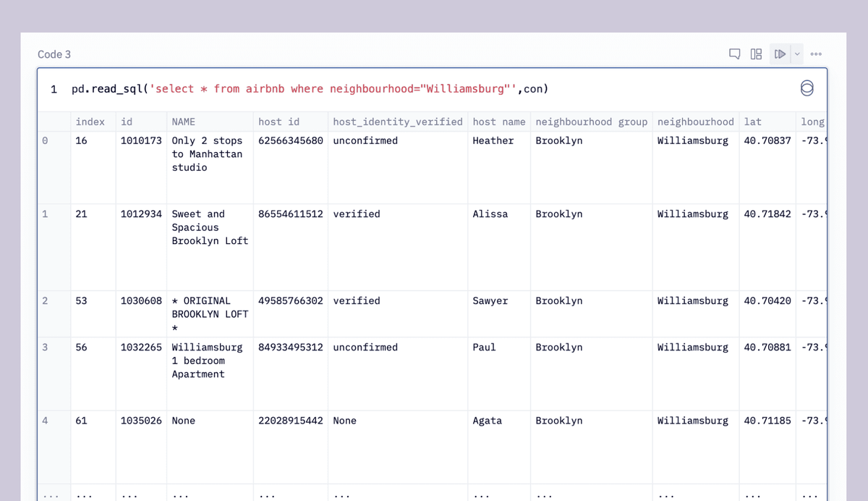Select the lat column header
The height and width of the screenshot is (501, 868).
pos(752,122)
